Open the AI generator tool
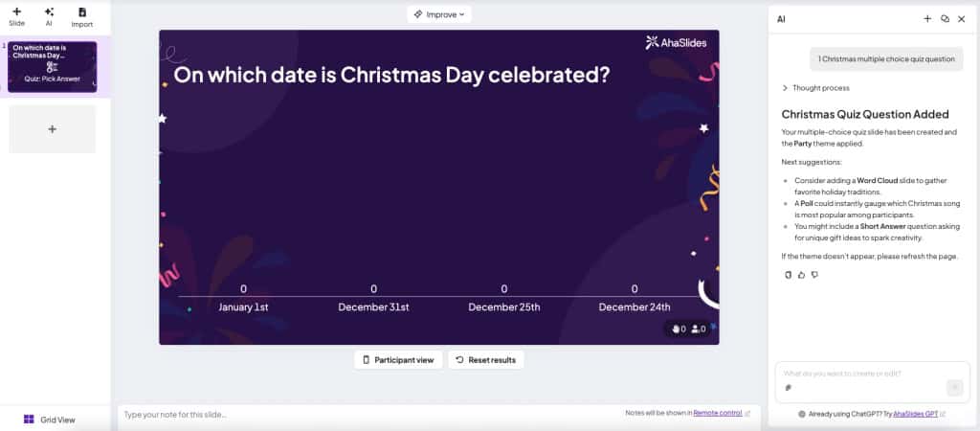This screenshot has width=980, height=431. pyautogui.click(x=49, y=15)
